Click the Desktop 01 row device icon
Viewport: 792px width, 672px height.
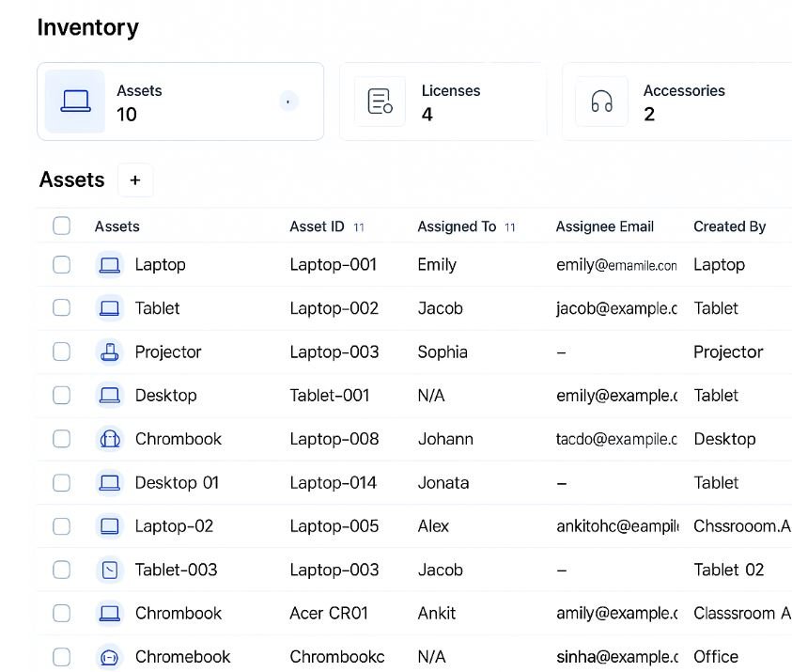[x=110, y=483]
